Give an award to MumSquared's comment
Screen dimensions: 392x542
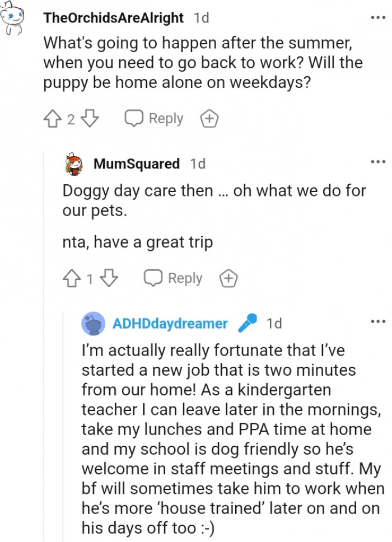coord(228,278)
